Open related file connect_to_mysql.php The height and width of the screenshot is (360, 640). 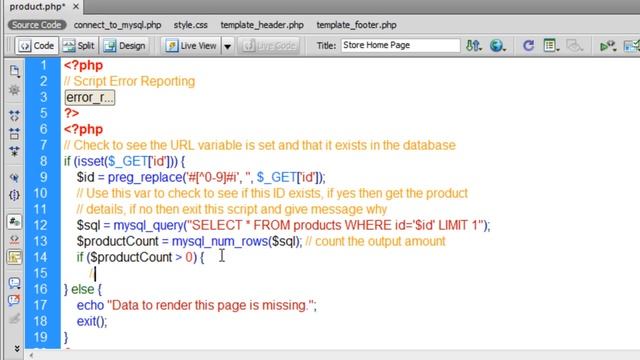point(118,25)
